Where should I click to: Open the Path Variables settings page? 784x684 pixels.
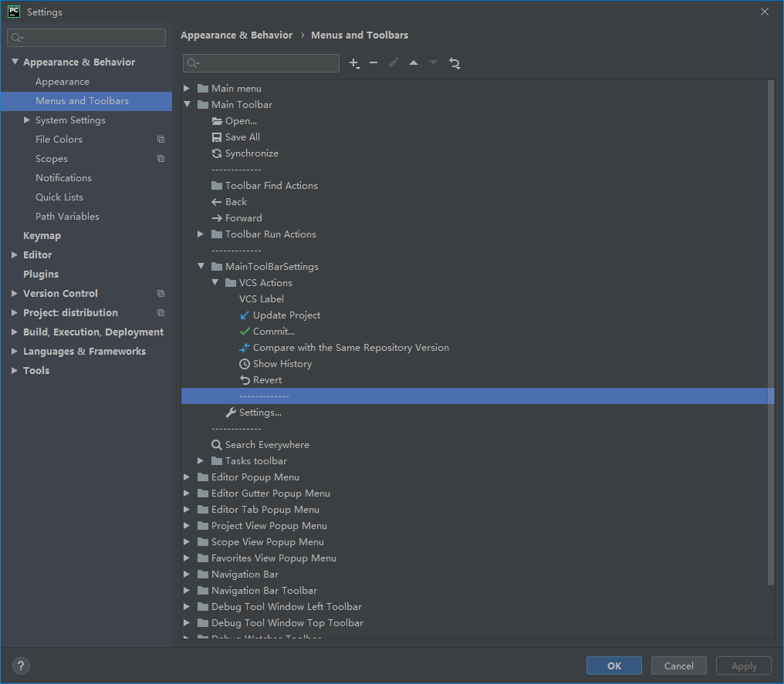coord(67,217)
